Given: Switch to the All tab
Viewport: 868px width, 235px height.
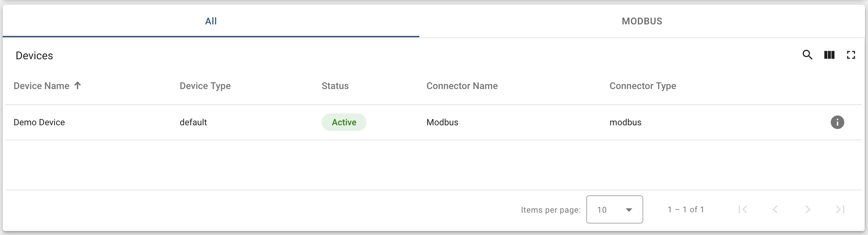Looking at the screenshot, I should pos(211,21).
